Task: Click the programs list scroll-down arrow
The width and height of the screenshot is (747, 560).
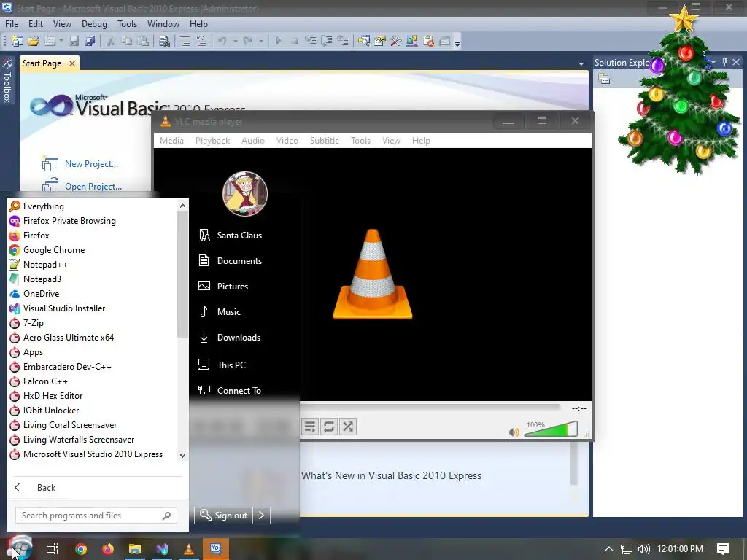Action: coord(182,455)
